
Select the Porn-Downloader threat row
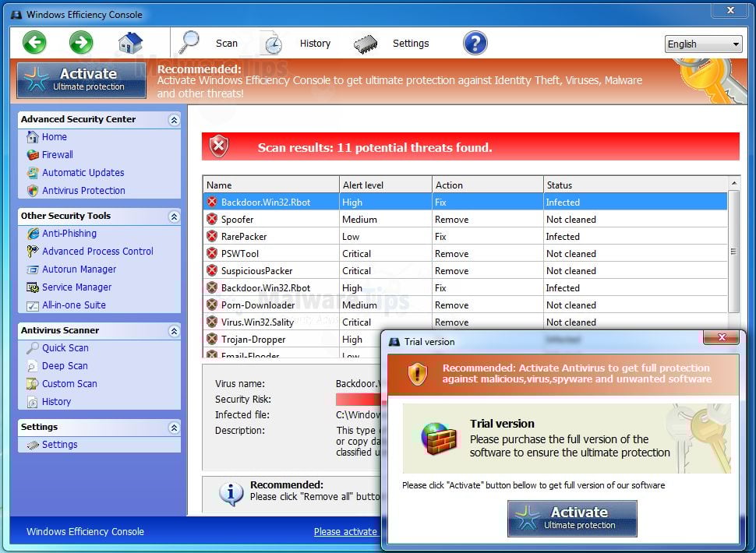pyautogui.click(x=465, y=305)
